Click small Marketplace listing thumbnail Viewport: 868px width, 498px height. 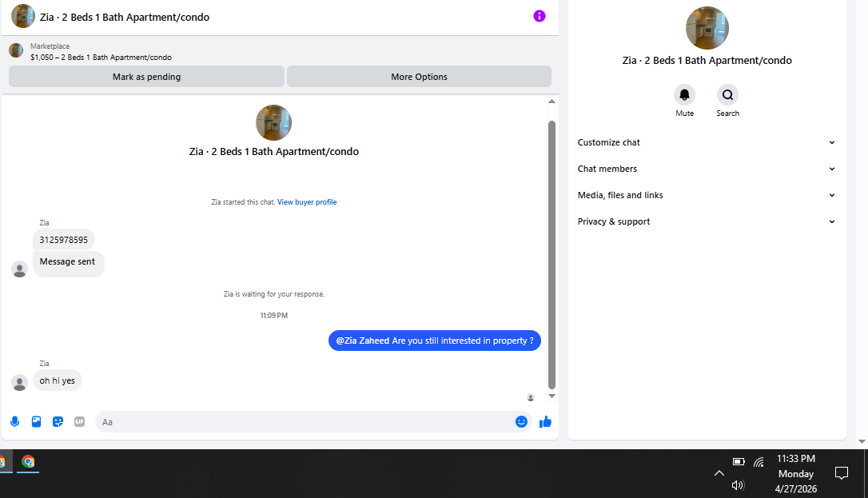[x=16, y=51]
